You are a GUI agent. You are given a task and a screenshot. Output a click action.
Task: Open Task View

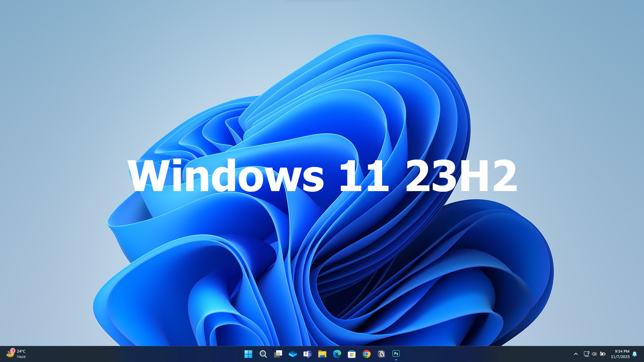coord(278,354)
